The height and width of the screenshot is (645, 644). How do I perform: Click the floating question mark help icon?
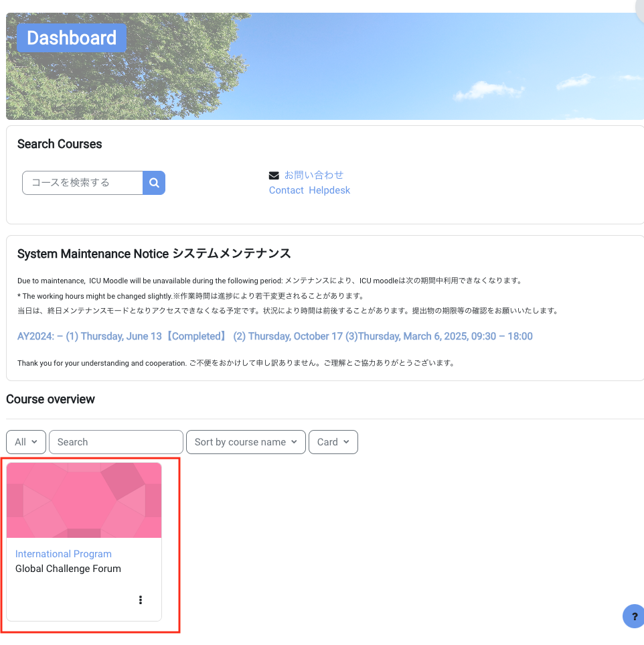tap(633, 616)
